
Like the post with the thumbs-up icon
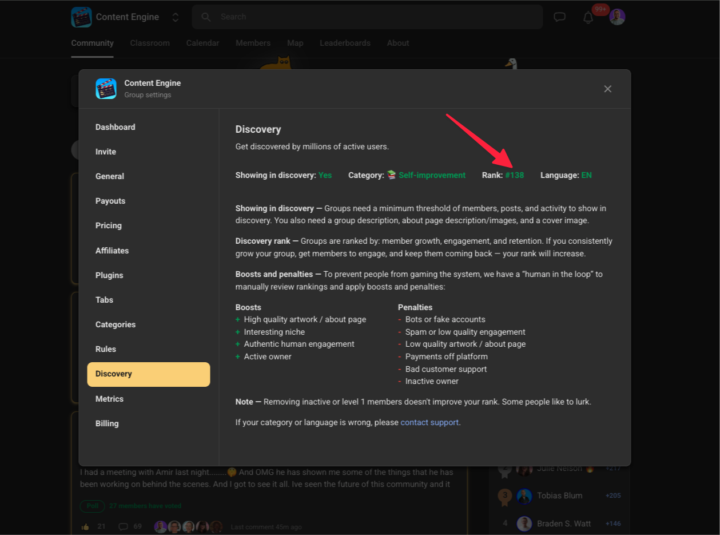coord(87,526)
